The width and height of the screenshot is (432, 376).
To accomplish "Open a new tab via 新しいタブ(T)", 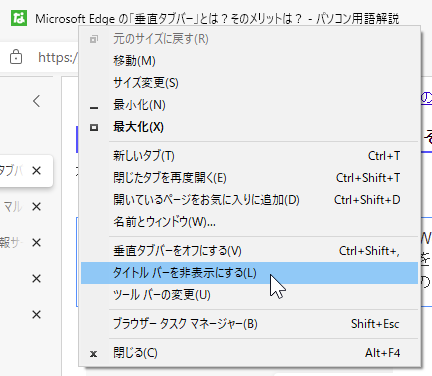I will (249, 156).
